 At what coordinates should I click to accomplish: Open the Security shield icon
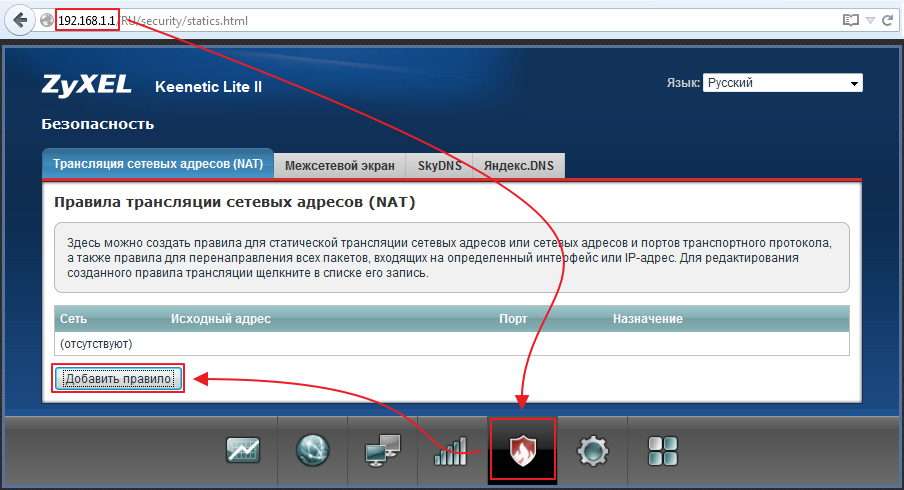pos(523,450)
